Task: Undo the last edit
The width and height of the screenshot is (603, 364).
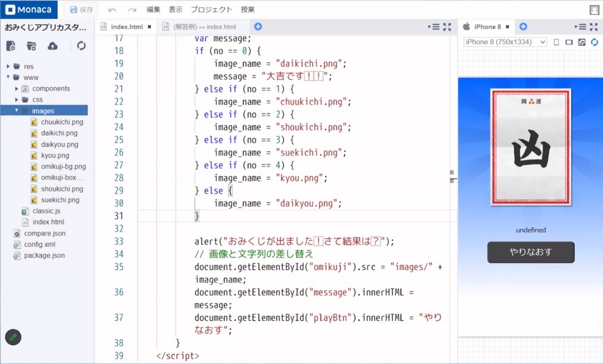Action: (x=112, y=10)
